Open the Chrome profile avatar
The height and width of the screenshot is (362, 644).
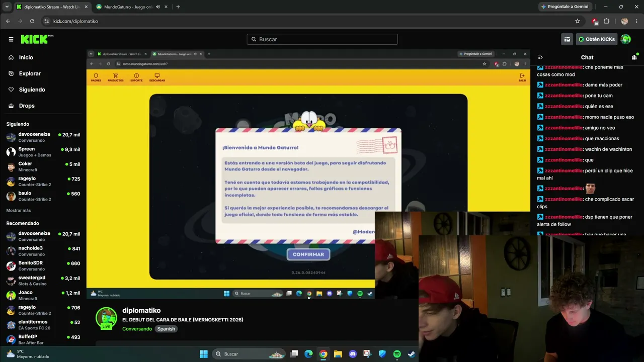click(624, 21)
